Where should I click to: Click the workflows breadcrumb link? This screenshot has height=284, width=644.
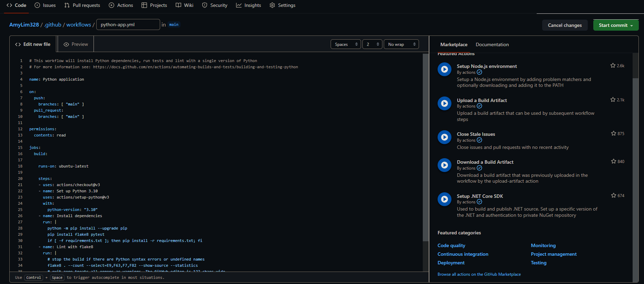coord(79,25)
